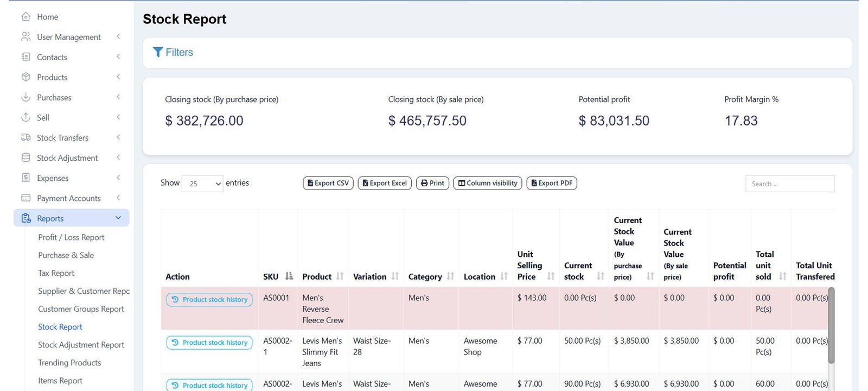Screen dimensions: 868x391
Task: Click the funnel Filters icon
Action: pos(158,52)
